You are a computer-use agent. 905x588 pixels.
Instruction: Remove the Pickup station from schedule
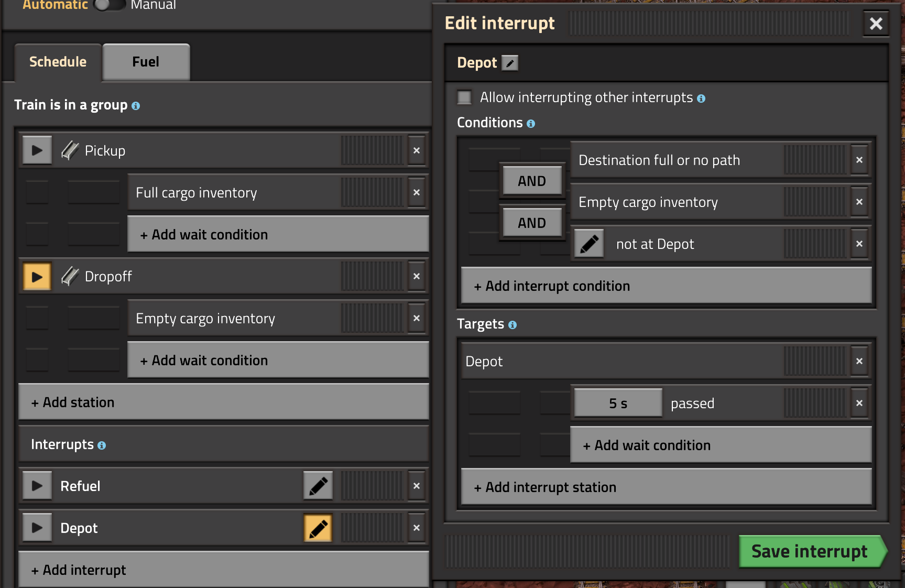click(x=417, y=151)
